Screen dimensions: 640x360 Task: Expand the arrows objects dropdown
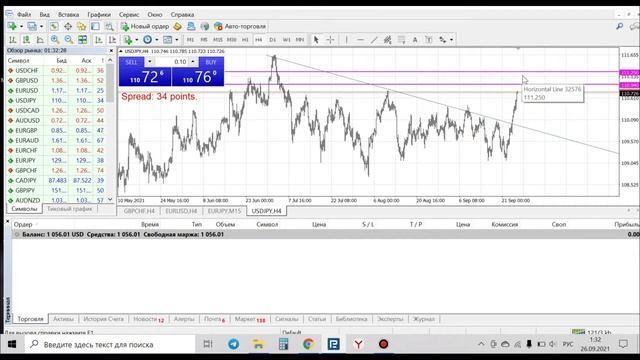451,40
